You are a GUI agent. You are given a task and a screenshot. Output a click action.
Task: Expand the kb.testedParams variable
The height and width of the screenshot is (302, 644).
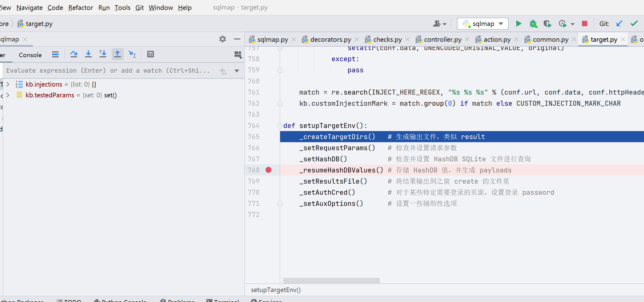point(8,95)
